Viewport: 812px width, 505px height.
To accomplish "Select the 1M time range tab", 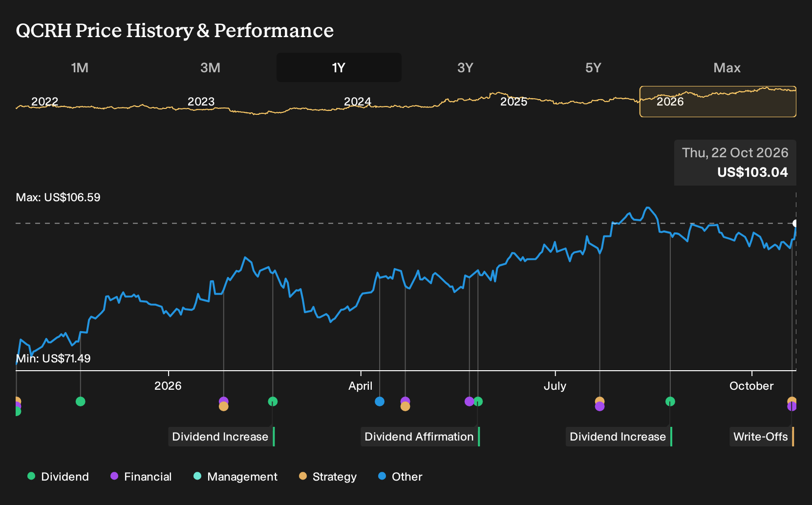I will coord(80,67).
